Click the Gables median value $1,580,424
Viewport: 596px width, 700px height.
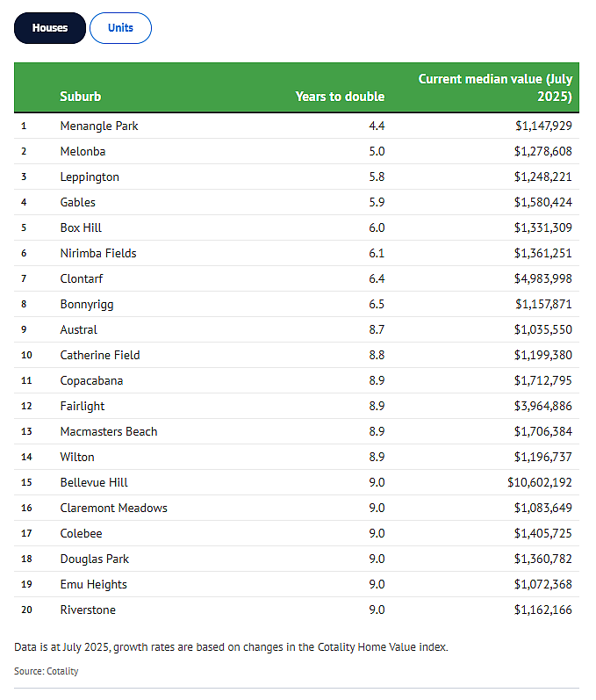click(543, 202)
